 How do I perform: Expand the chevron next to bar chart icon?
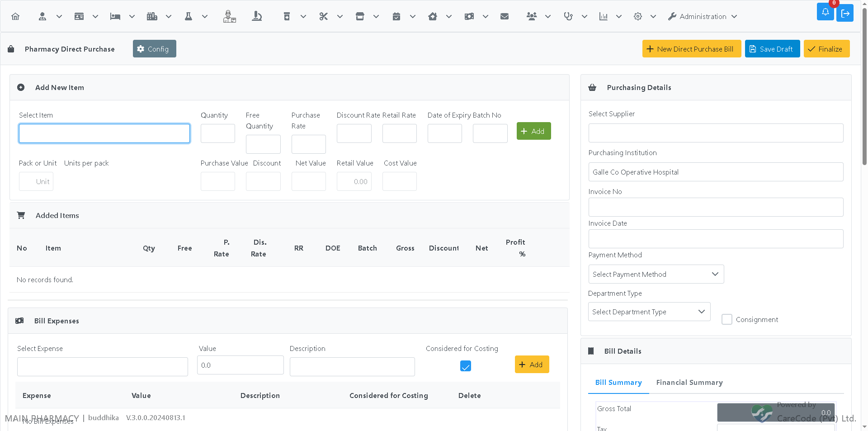pyautogui.click(x=619, y=16)
